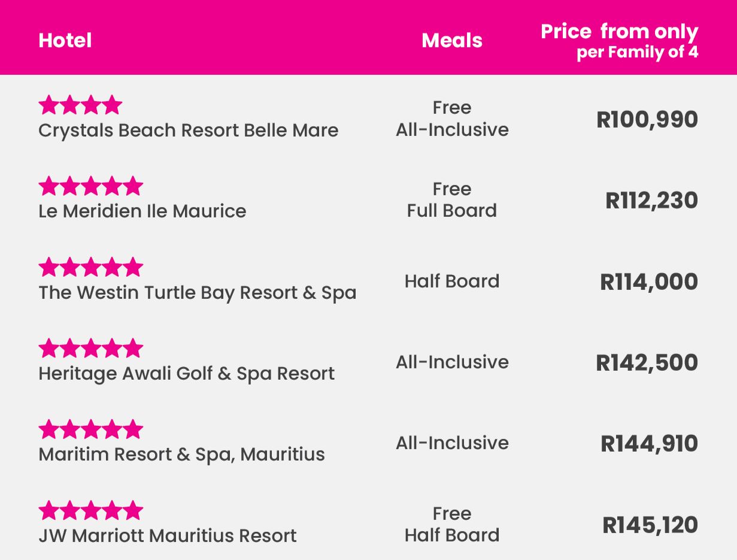
Task: Click the Heritage Awali star rating
Action: (x=91, y=348)
